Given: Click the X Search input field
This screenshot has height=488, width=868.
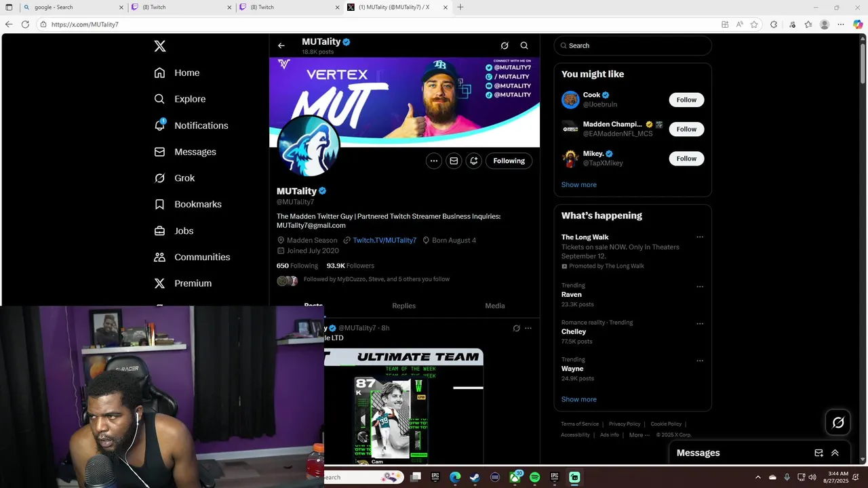Looking at the screenshot, I should click(x=633, y=45).
